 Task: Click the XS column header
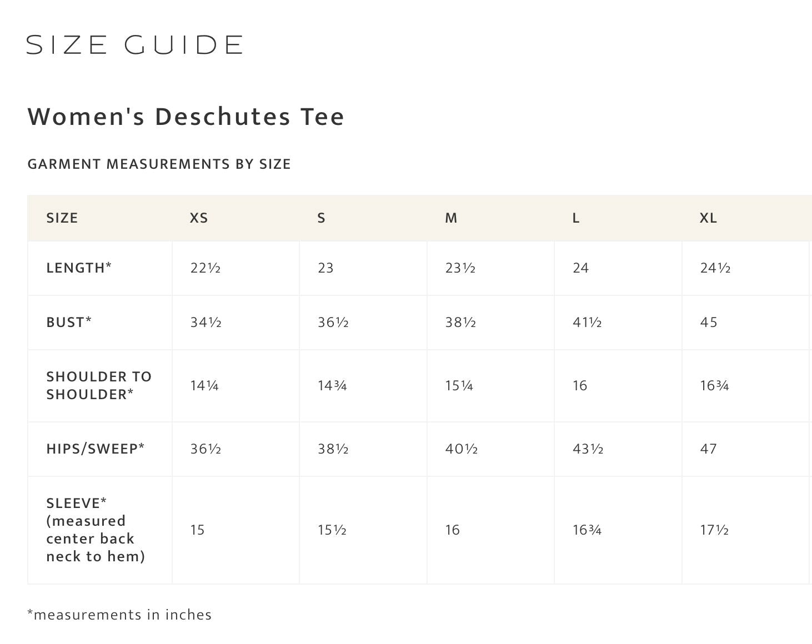(199, 218)
